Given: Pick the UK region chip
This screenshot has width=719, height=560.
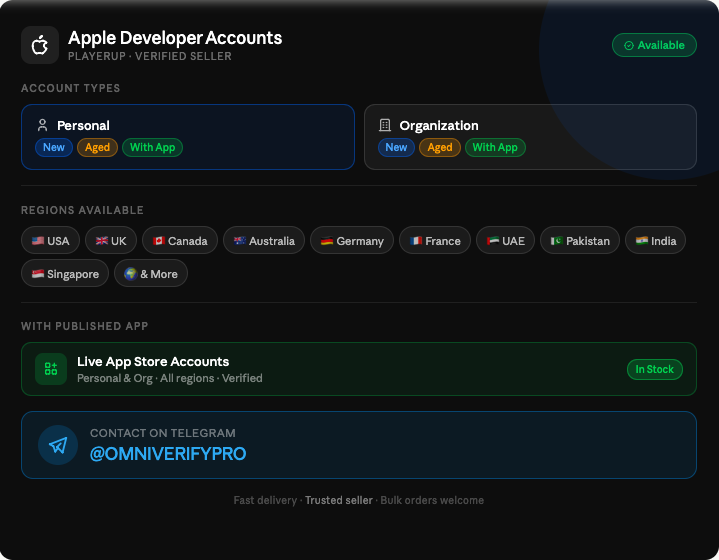Looking at the screenshot, I should point(111,240).
